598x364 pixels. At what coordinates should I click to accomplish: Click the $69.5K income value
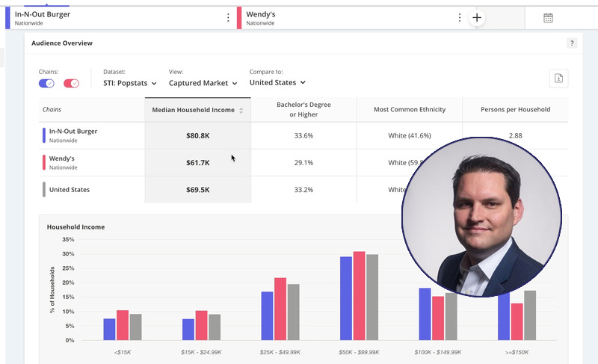pyautogui.click(x=197, y=189)
